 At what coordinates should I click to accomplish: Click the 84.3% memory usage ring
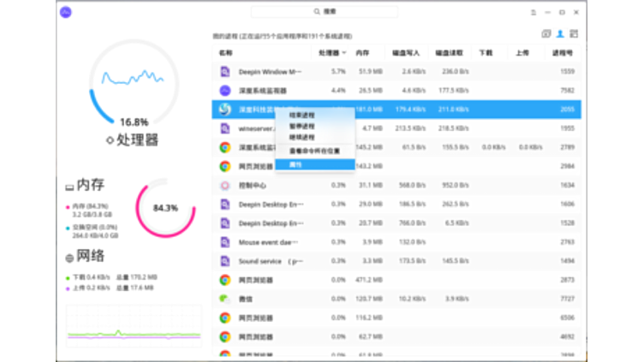165,208
